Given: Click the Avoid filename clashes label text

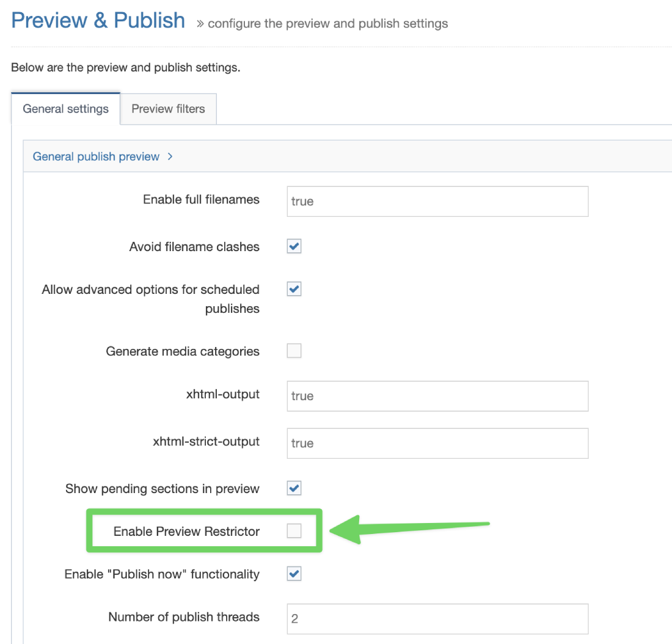Looking at the screenshot, I should pos(194,247).
